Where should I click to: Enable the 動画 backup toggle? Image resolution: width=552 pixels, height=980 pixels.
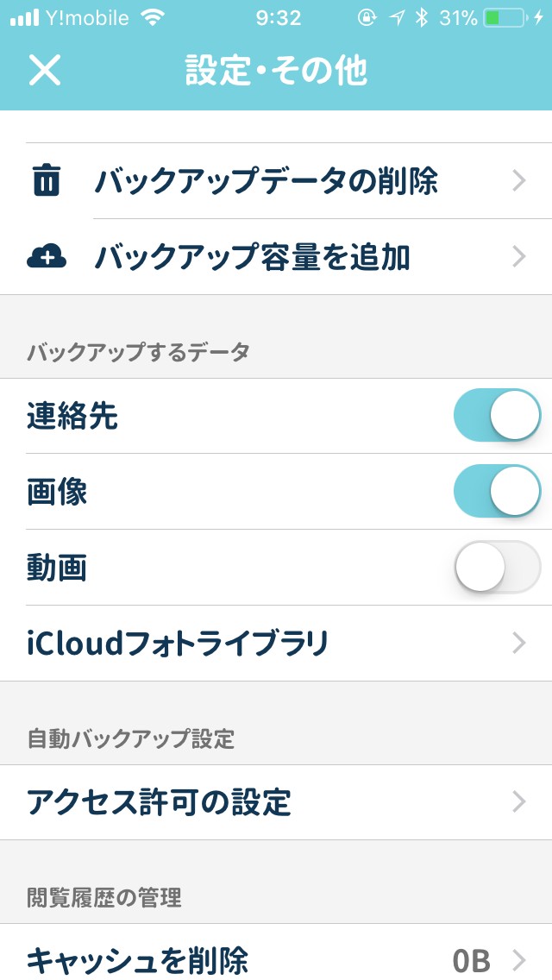pos(496,567)
